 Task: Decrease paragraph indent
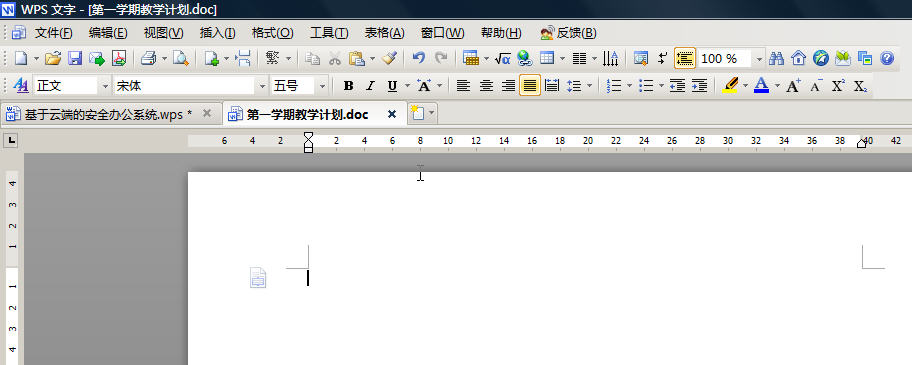pyautogui.click(x=677, y=86)
